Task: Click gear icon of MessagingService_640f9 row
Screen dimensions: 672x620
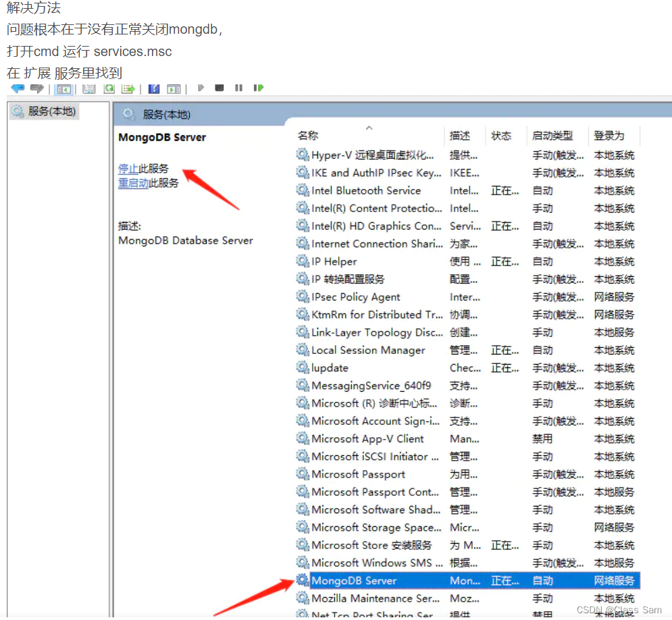Action: tap(303, 385)
